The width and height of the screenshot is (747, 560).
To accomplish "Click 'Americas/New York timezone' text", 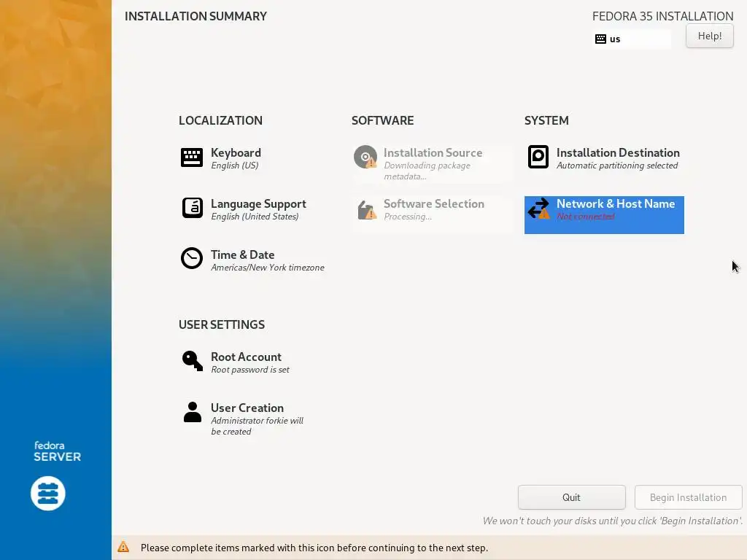I will [267, 268].
